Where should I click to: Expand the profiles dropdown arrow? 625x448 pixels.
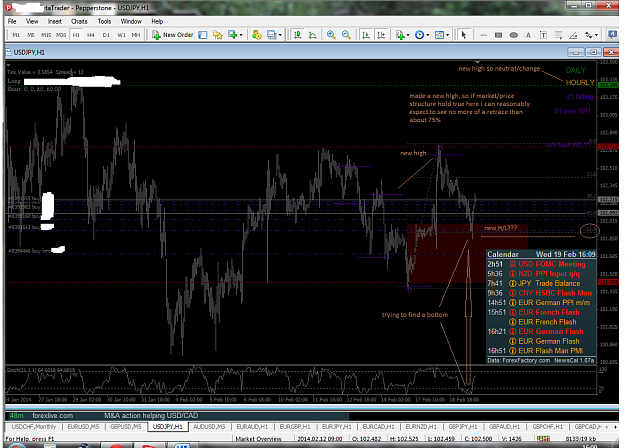(x=280, y=35)
